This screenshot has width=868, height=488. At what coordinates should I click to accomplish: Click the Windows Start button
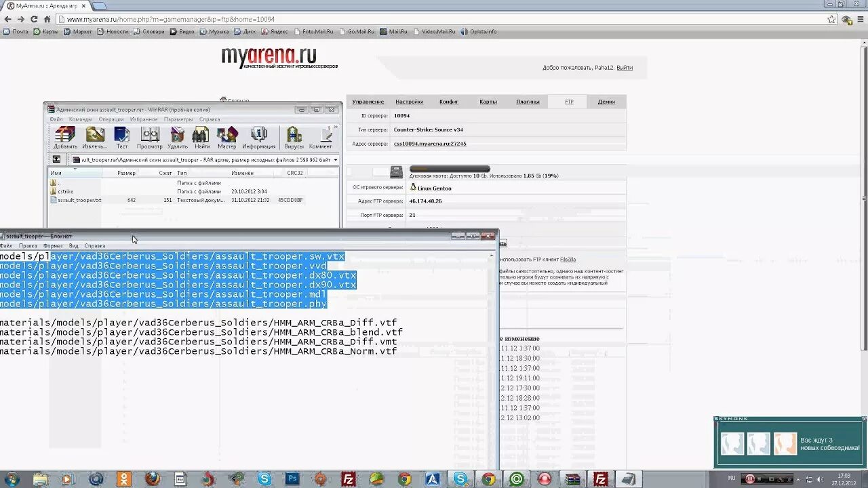click(12, 479)
